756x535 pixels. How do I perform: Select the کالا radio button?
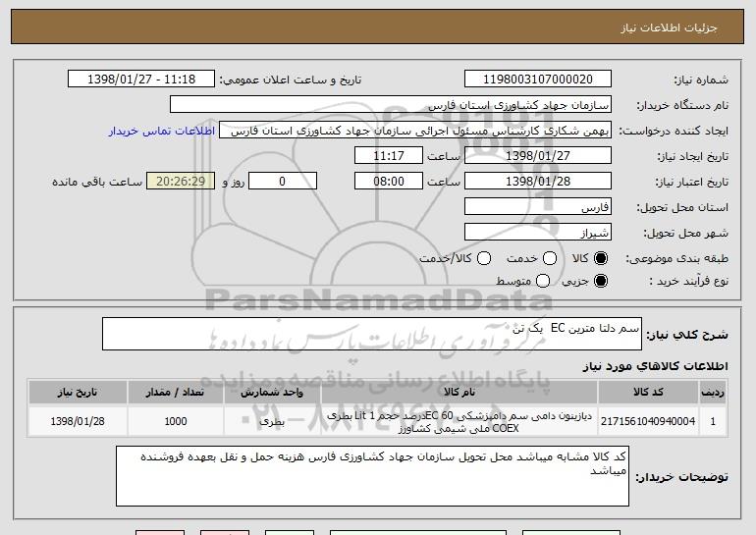[x=601, y=258]
